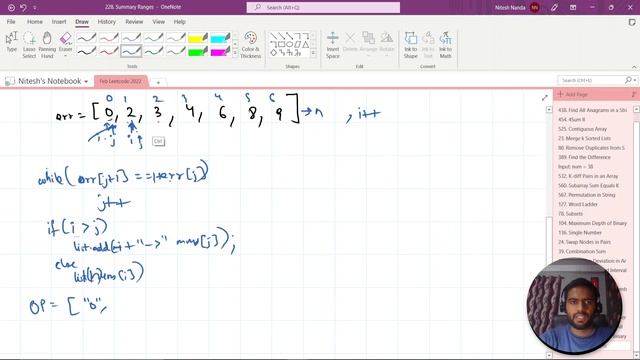The image size is (640, 360).
Task: Activate the Lasso Select tool
Action: tap(29, 45)
